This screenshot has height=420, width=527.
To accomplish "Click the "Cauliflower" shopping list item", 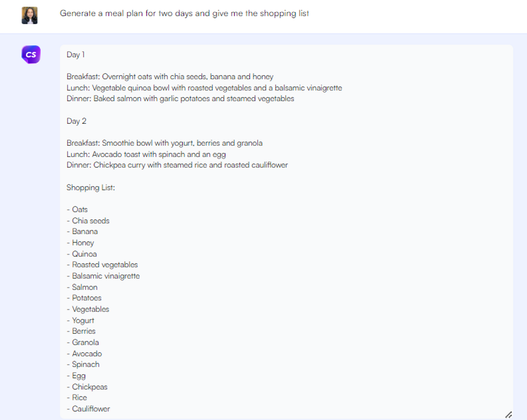I will [91, 409].
